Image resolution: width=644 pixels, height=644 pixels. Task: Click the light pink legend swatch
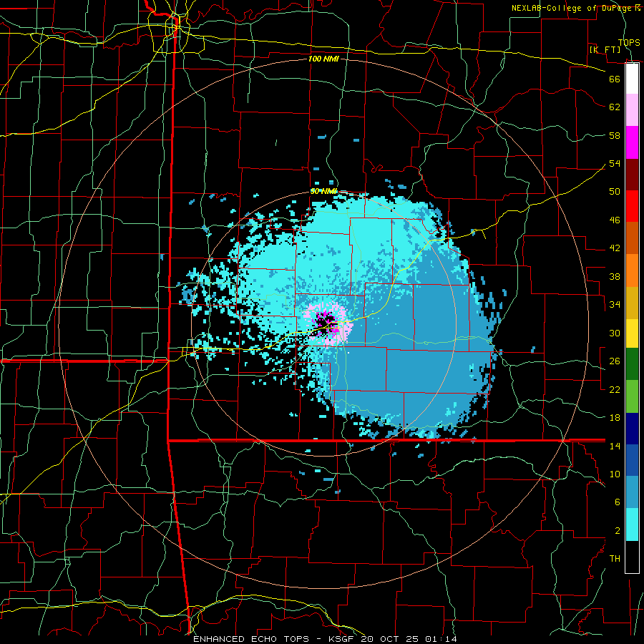point(632,110)
